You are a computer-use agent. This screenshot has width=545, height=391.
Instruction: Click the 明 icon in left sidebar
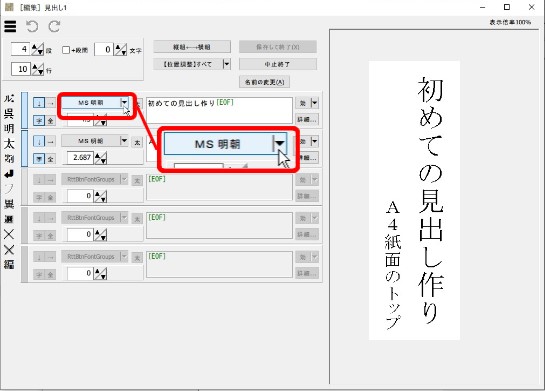point(9,129)
